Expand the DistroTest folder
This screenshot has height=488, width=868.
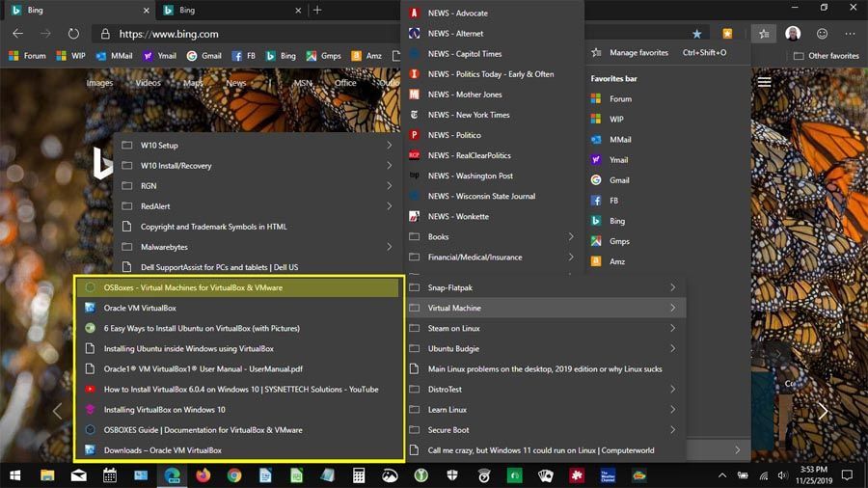[x=545, y=389]
